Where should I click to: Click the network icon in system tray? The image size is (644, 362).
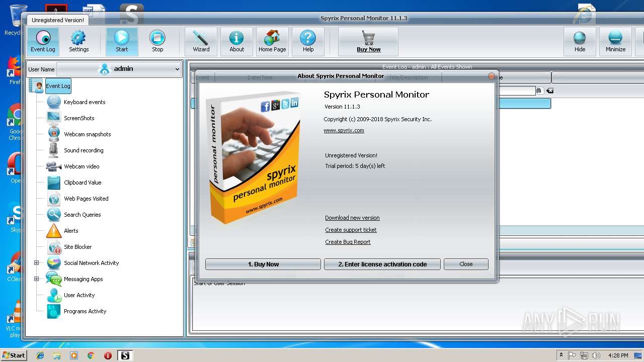coord(584,355)
